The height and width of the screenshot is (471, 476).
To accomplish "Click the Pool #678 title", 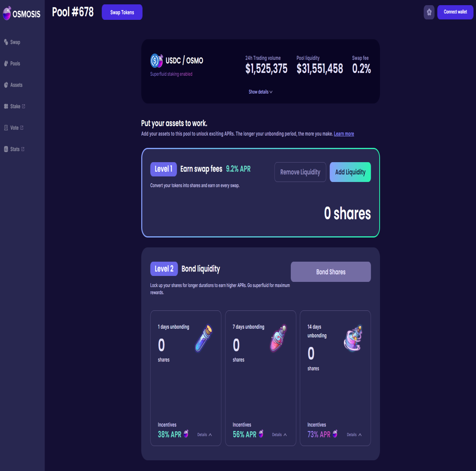I will click(x=73, y=12).
